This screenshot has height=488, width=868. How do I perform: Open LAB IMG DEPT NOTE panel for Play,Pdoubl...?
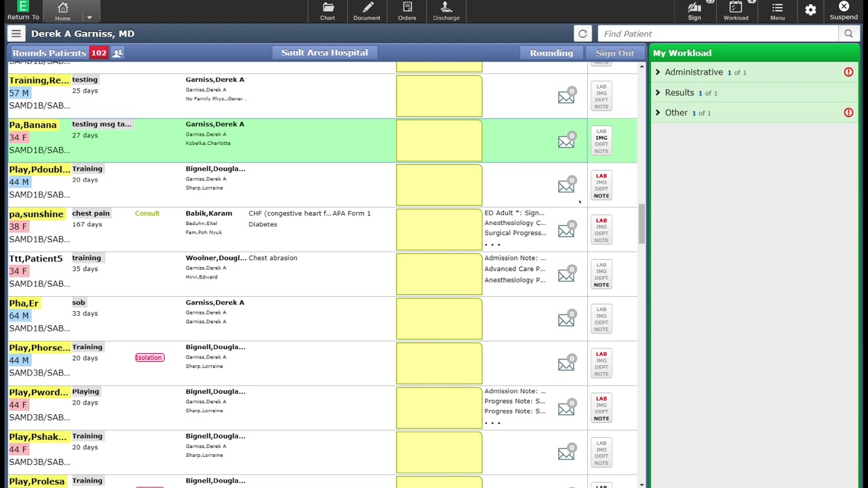601,186
